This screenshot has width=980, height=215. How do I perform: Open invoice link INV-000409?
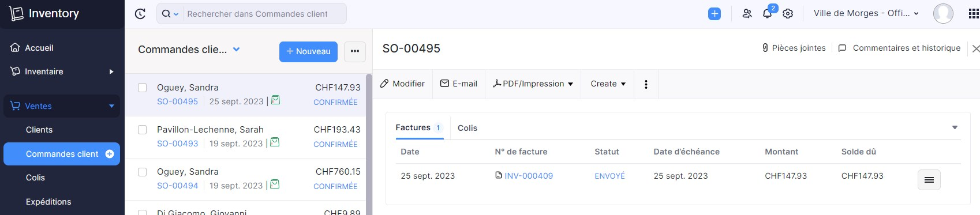pyautogui.click(x=529, y=176)
